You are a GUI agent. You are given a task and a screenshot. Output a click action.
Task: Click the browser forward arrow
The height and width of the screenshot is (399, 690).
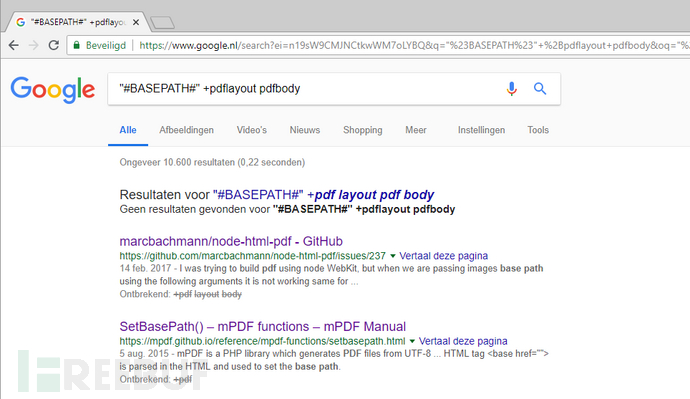[33, 45]
